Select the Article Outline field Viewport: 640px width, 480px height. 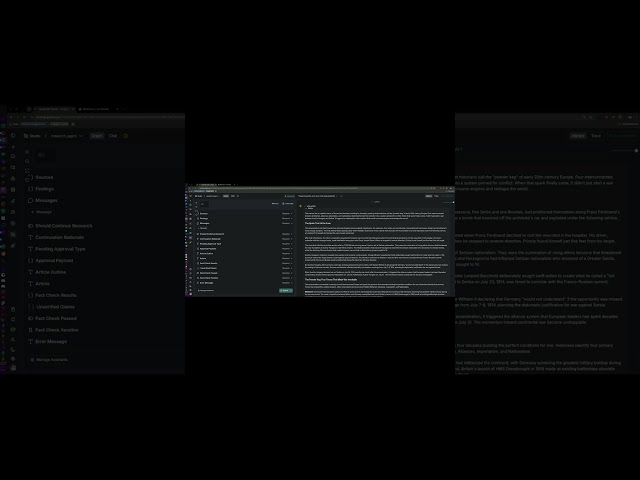click(244, 253)
